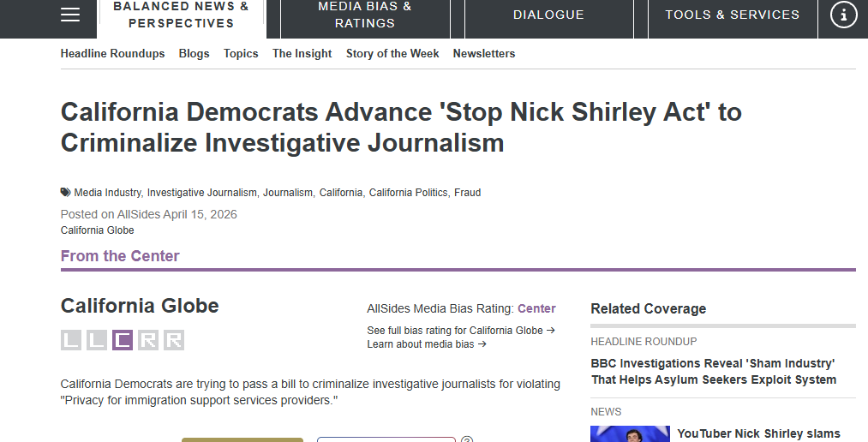Click the highlighted Center bias rating square
The width and height of the screenshot is (868, 442).
click(123, 340)
